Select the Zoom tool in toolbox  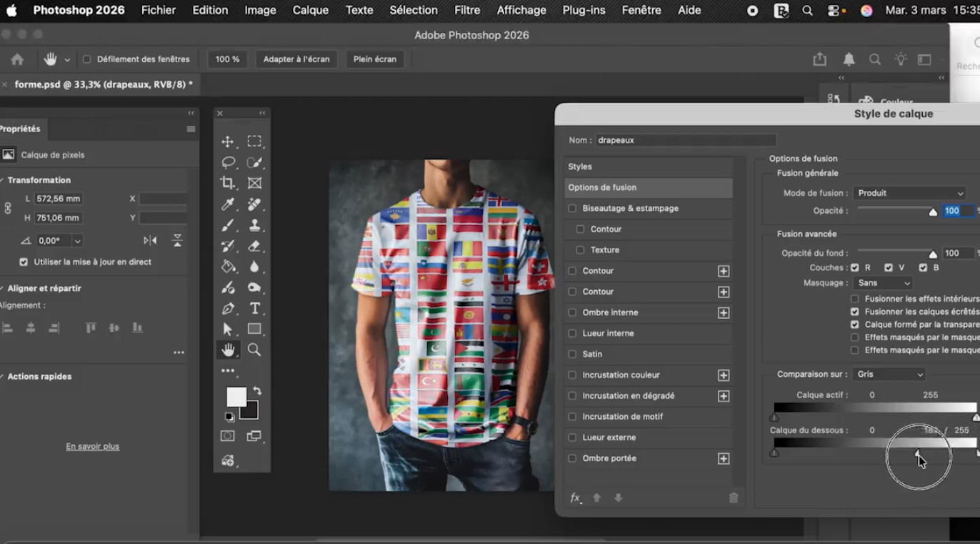(254, 350)
